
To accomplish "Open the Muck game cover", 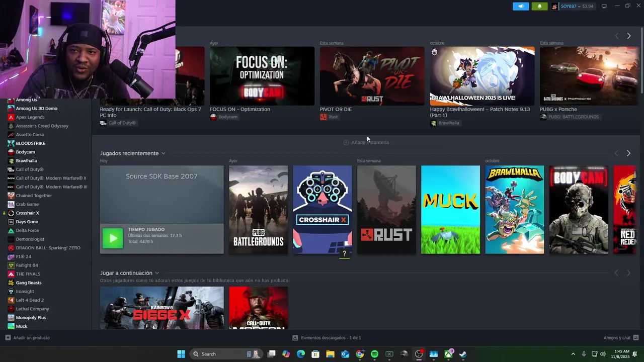I will (x=450, y=210).
